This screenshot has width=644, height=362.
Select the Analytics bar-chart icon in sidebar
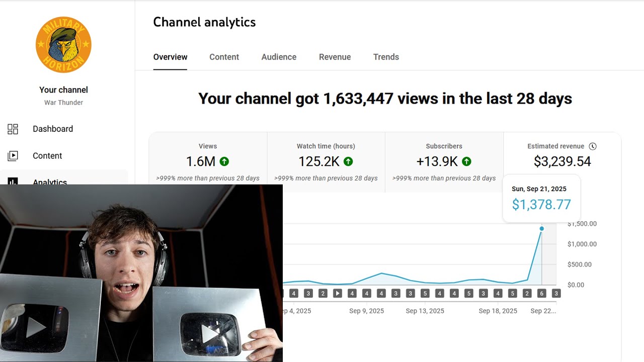pos(13,180)
